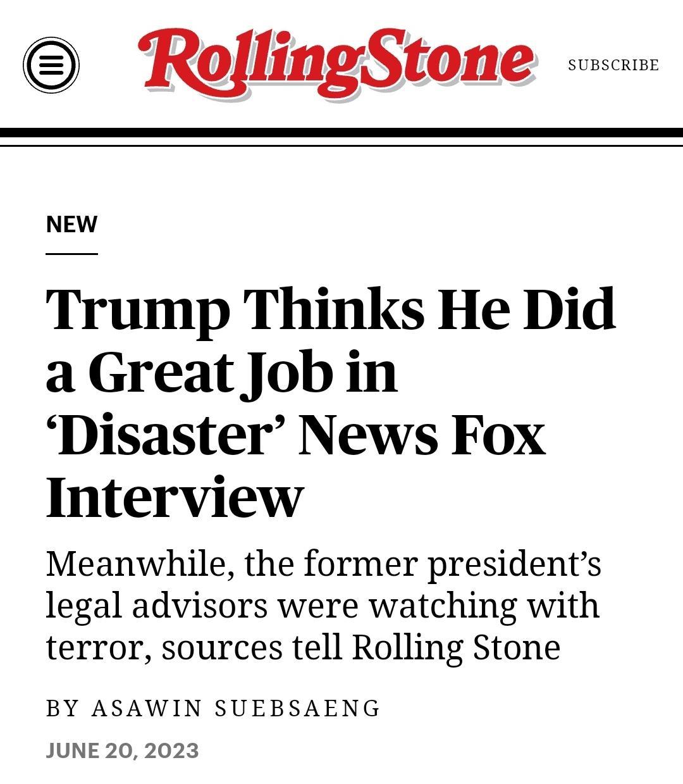Click the short underline beneath NEW
This screenshot has height=784, width=683.
71,254
